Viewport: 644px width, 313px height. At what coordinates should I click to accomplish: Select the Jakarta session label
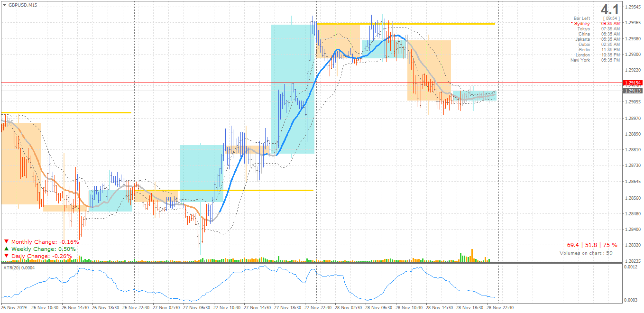click(x=583, y=39)
